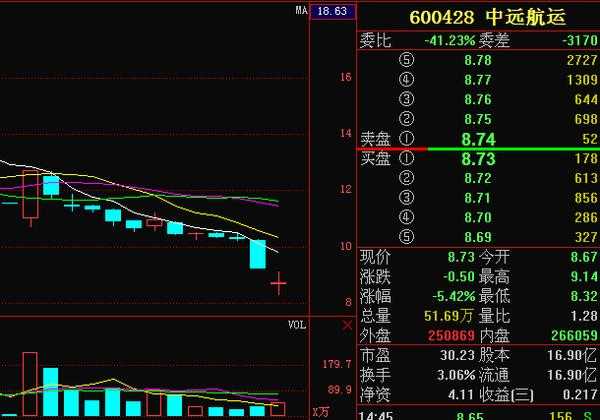Select sell-four volume 1309

pos(582,80)
